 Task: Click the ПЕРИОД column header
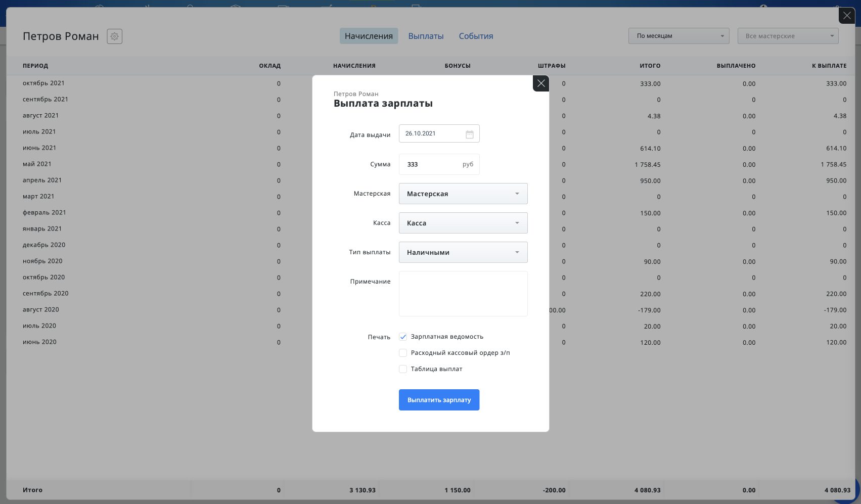click(x=35, y=66)
